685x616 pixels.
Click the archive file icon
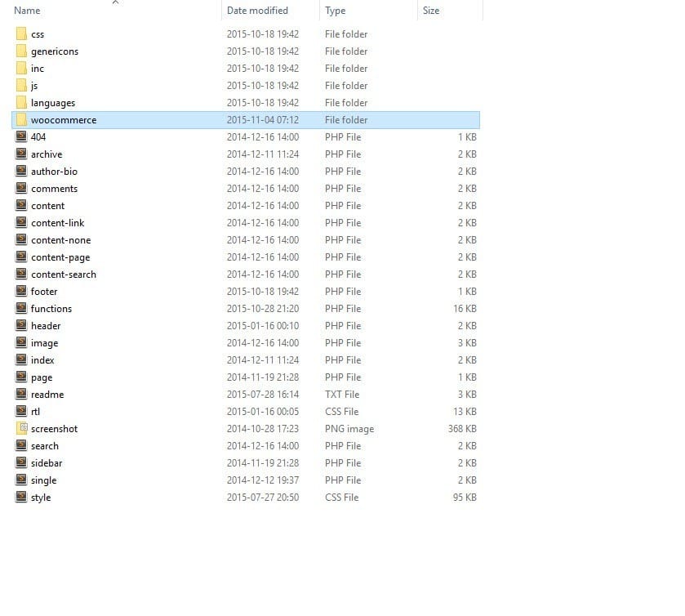coord(21,154)
